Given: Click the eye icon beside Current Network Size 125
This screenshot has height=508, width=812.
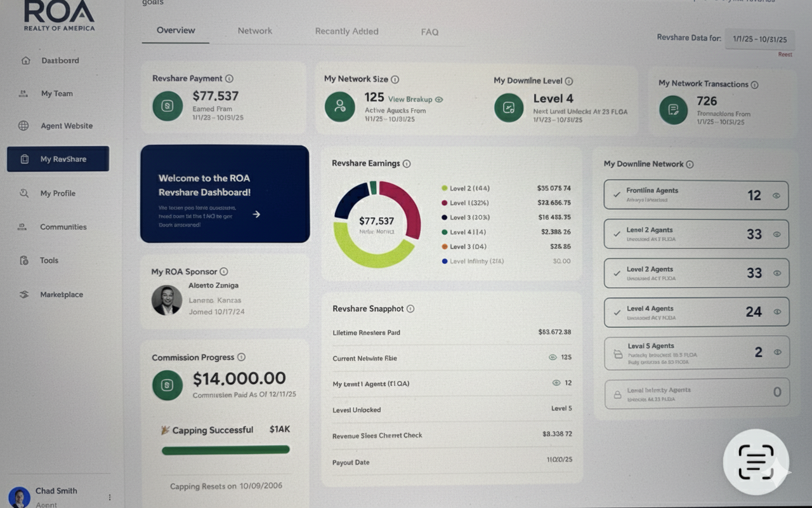Looking at the screenshot, I should [x=552, y=358].
